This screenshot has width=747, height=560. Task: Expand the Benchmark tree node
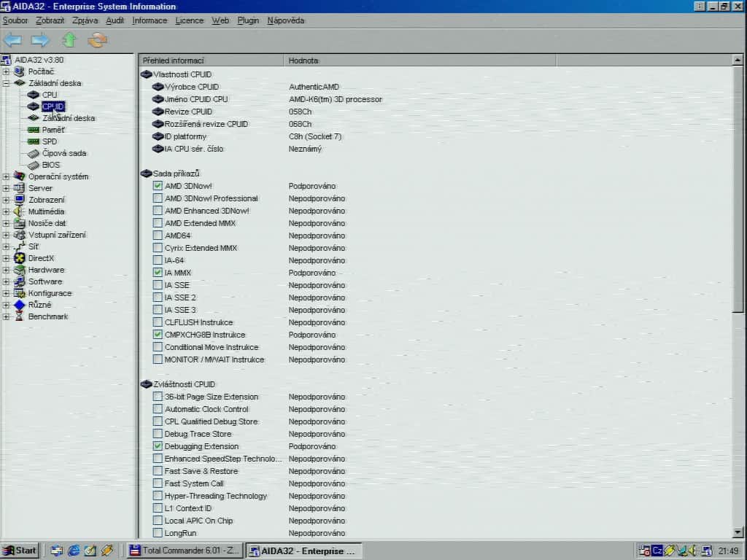coord(6,316)
